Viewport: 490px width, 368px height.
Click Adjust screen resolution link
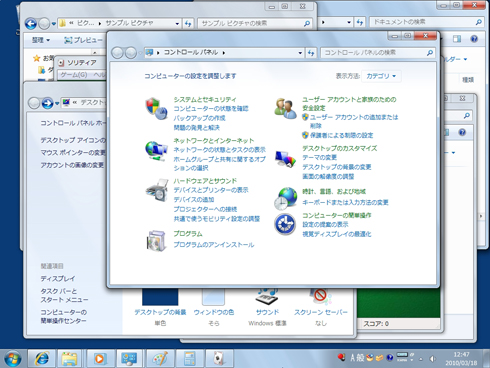328,176
